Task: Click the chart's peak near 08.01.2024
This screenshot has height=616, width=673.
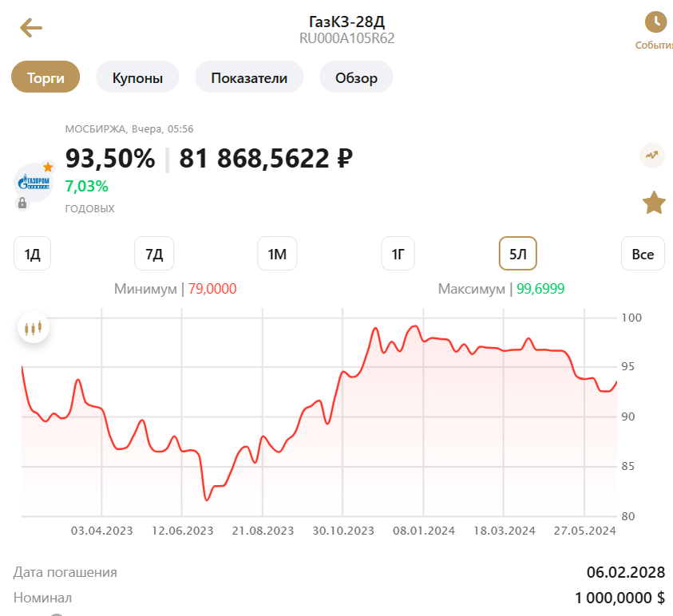Action: tap(415, 326)
